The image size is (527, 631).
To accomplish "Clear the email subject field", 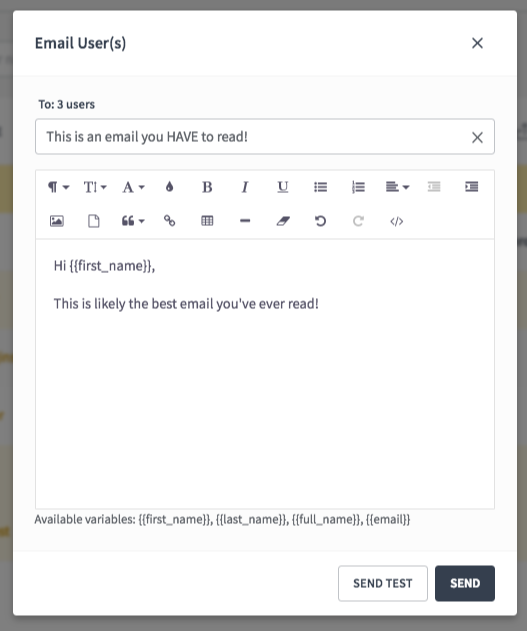I will point(477,138).
